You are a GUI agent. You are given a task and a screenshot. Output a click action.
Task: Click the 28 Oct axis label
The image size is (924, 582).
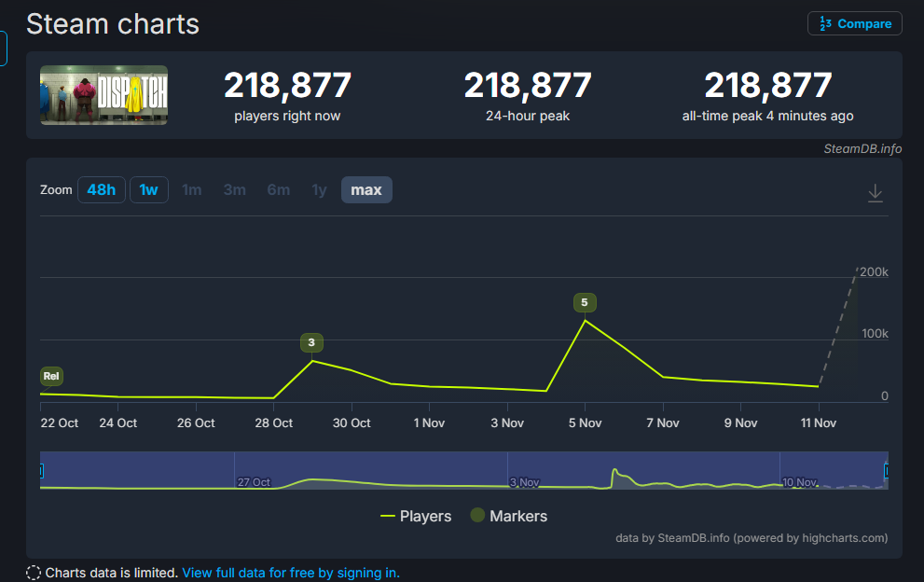(x=274, y=423)
